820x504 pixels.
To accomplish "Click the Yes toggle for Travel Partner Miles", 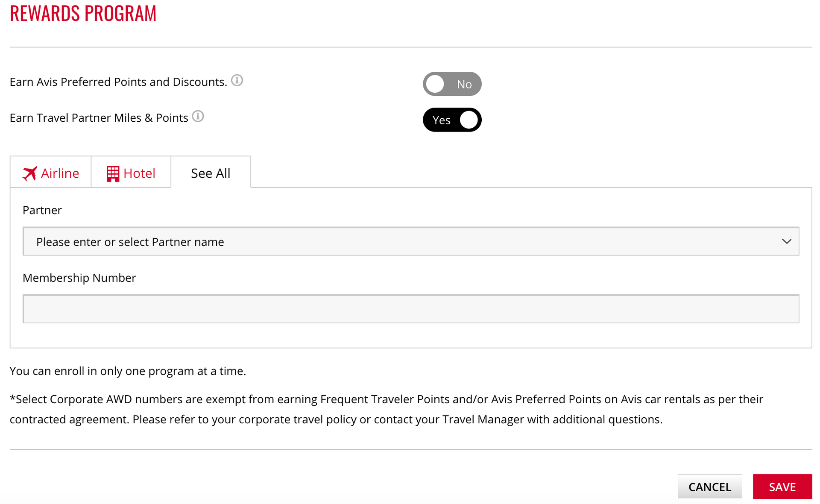I will coord(452,120).
